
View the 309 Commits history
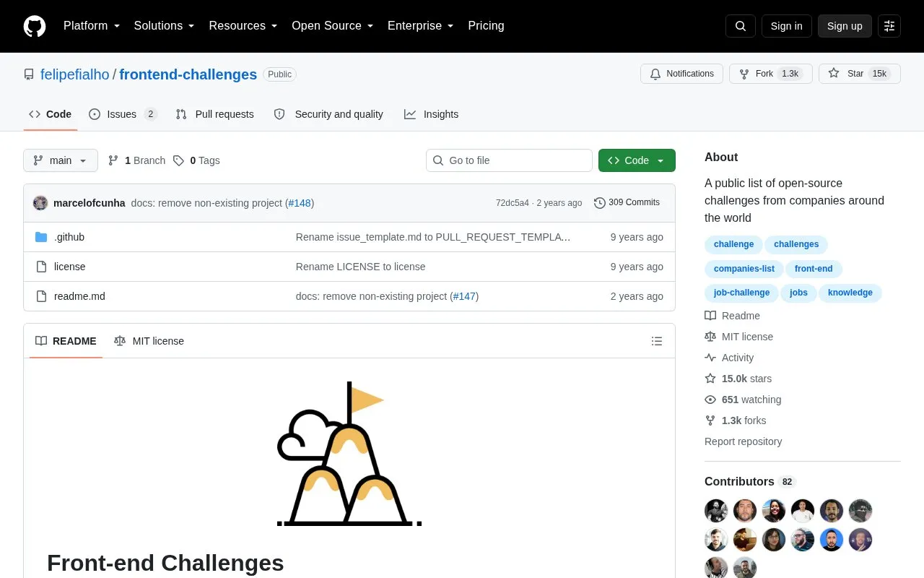tap(627, 202)
